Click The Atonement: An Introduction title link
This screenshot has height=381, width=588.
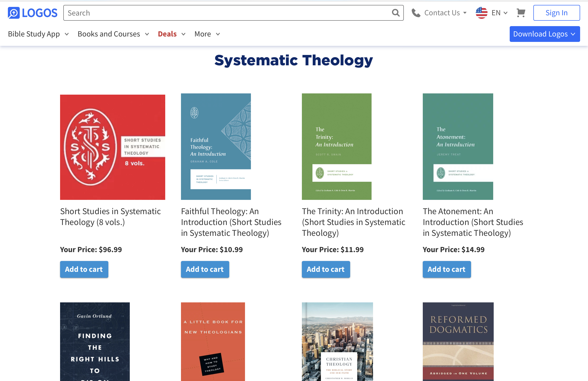473,222
